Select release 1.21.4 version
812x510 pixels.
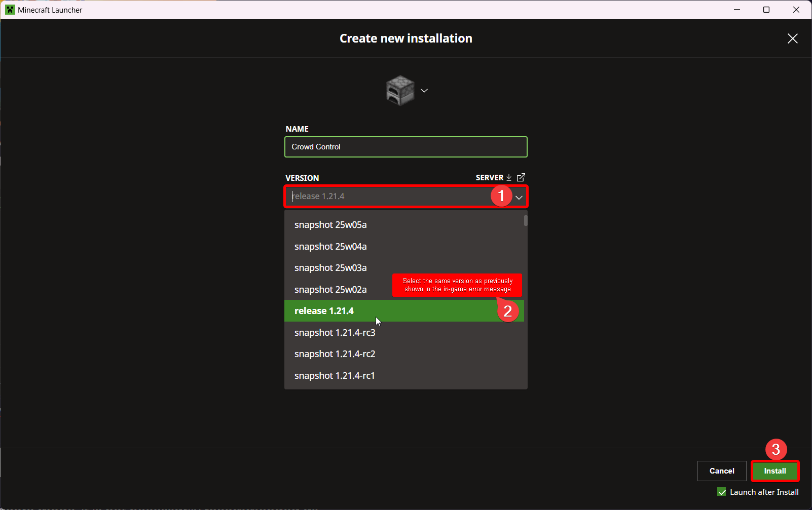click(x=324, y=311)
